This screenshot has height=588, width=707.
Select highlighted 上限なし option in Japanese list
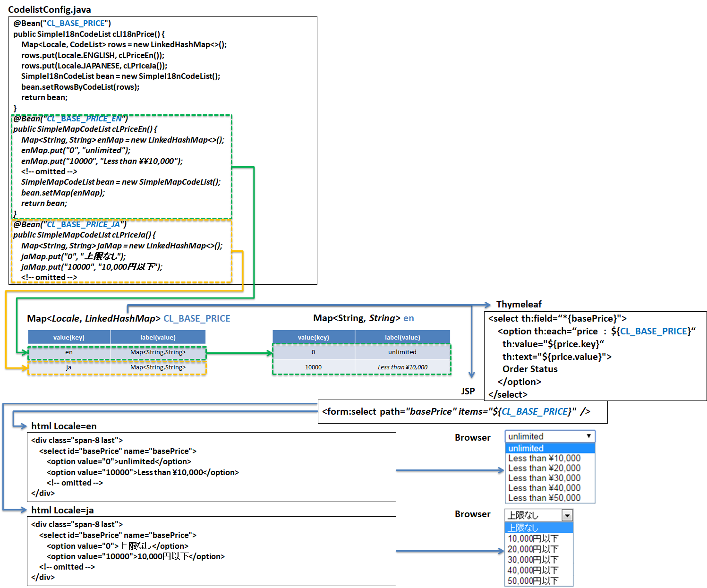click(539, 528)
